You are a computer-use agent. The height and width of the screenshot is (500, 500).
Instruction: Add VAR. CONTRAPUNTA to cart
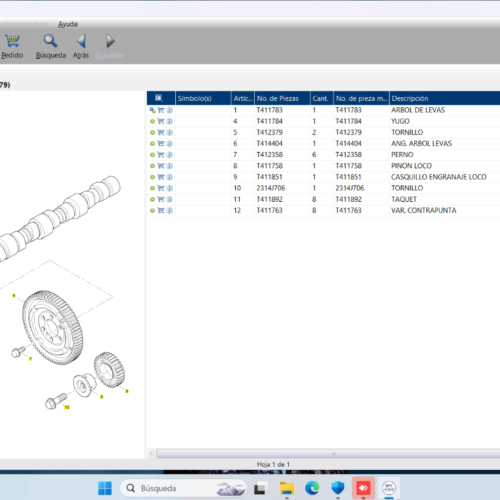click(161, 211)
